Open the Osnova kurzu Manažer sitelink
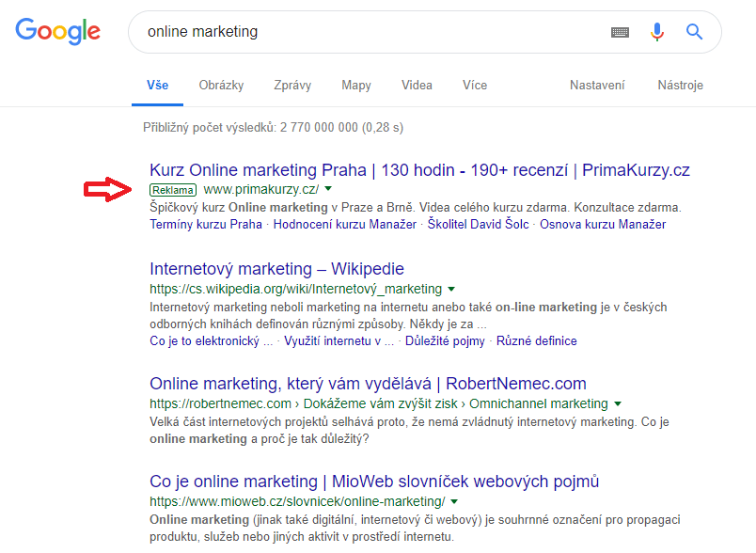The height and width of the screenshot is (553, 756). (603, 224)
